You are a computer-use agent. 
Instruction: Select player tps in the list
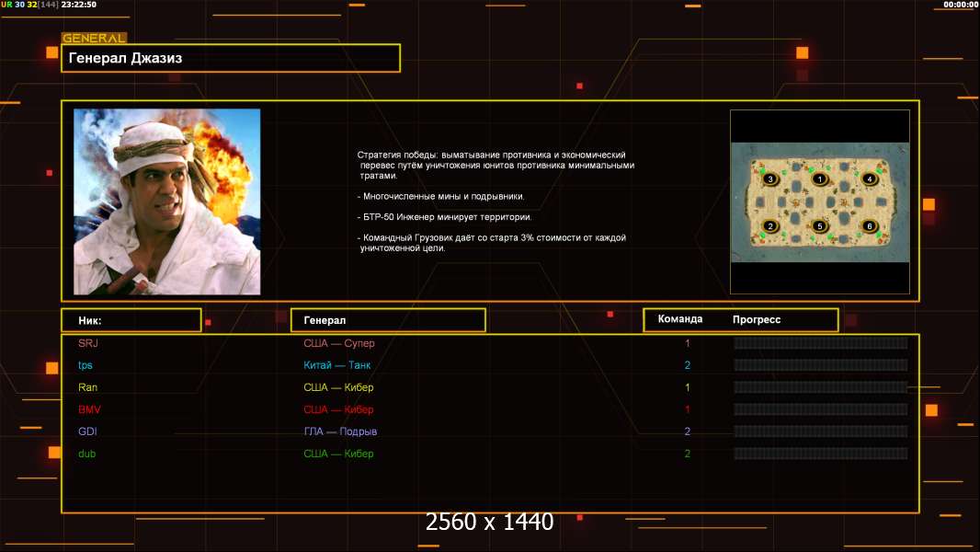pos(85,365)
